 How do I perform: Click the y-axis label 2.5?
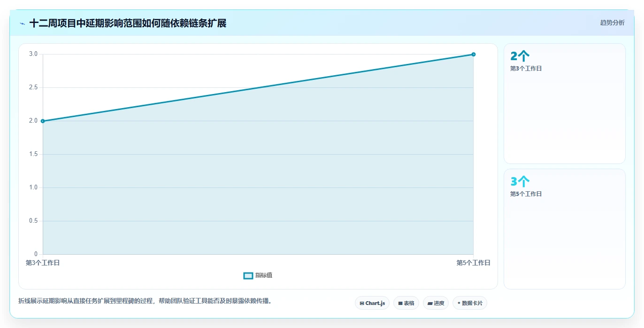(x=33, y=87)
